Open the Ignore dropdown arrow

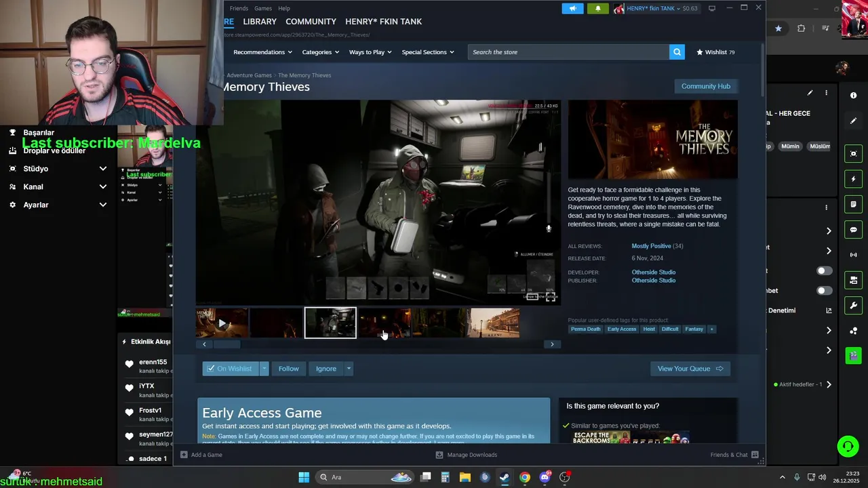pyautogui.click(x=349, y=369)
